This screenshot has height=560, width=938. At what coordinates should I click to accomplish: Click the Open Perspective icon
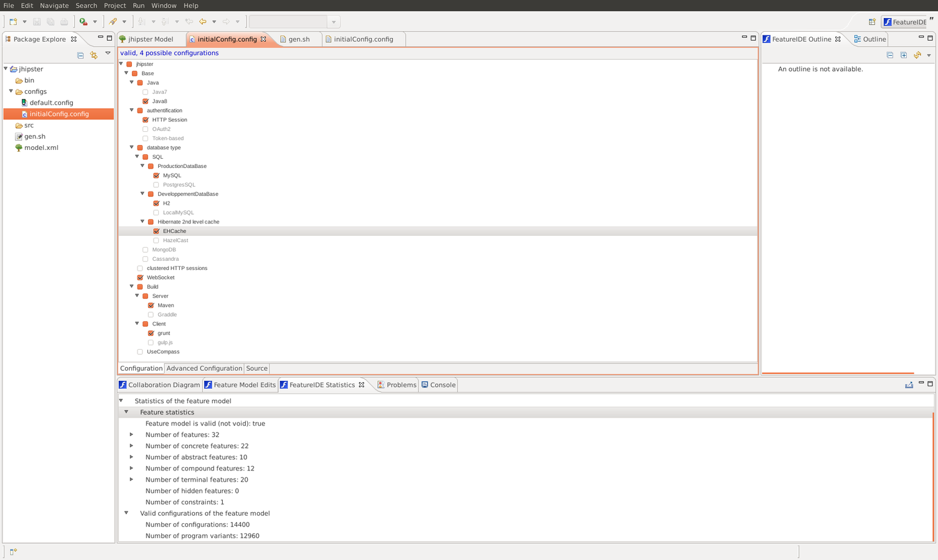872,22
